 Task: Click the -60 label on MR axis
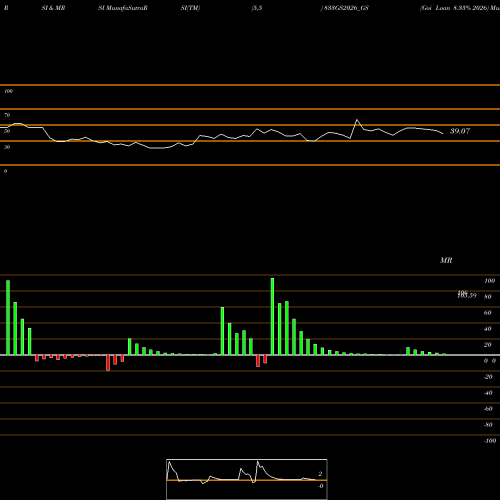(488, 409)
